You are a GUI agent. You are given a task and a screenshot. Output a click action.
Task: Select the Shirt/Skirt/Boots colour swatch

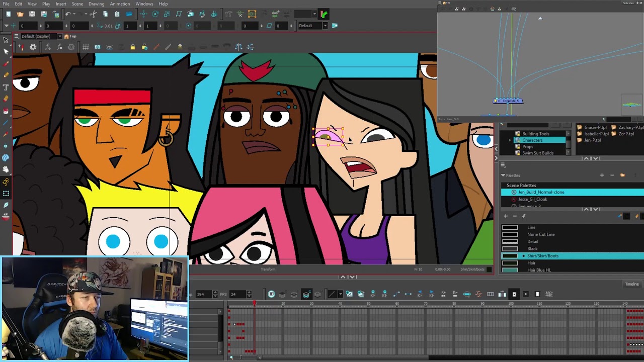pos(510,256)
